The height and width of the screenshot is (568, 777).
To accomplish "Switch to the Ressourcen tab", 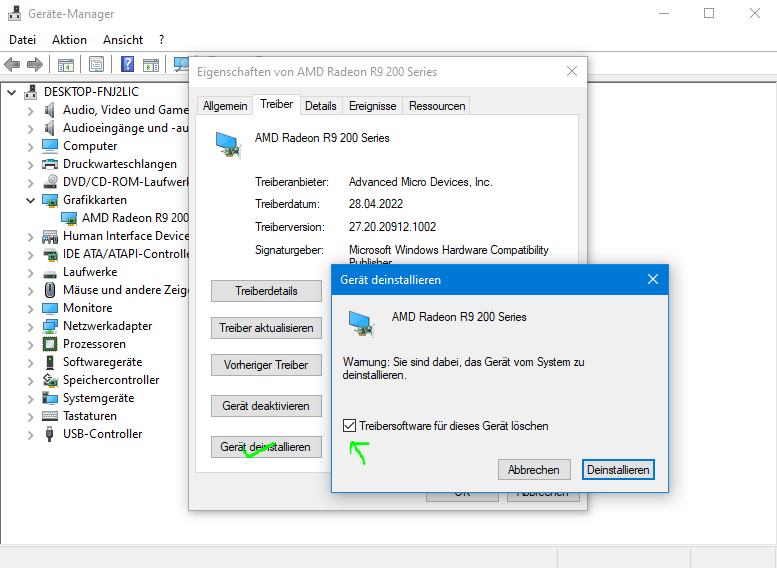I will (x=437, y=106).
